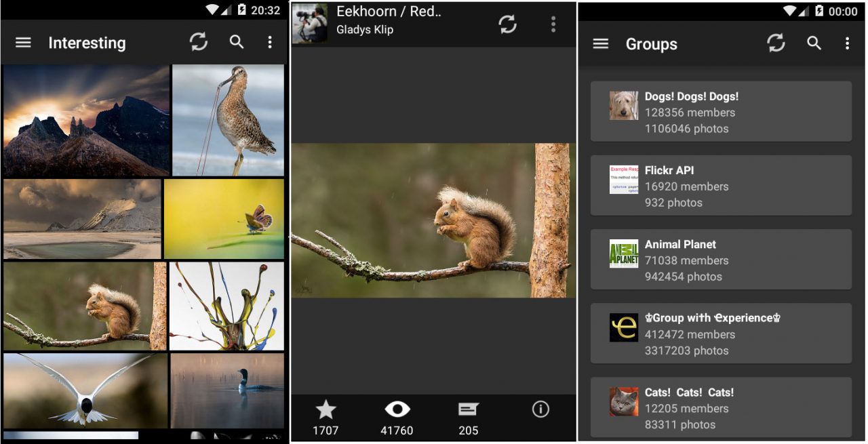View photo info via the info icon

[x=540, y=409]
